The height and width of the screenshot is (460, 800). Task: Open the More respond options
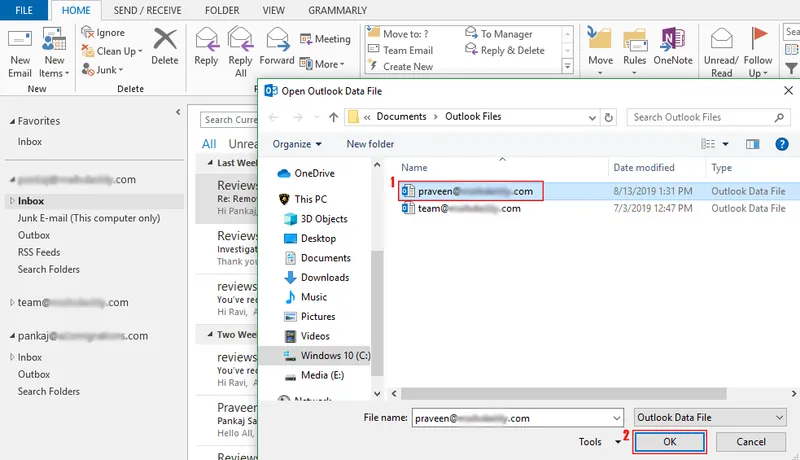tap(322, 64)
